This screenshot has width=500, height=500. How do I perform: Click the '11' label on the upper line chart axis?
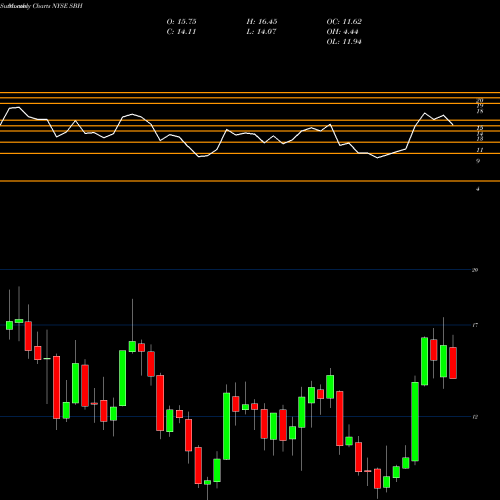click(x=480, y=150)
